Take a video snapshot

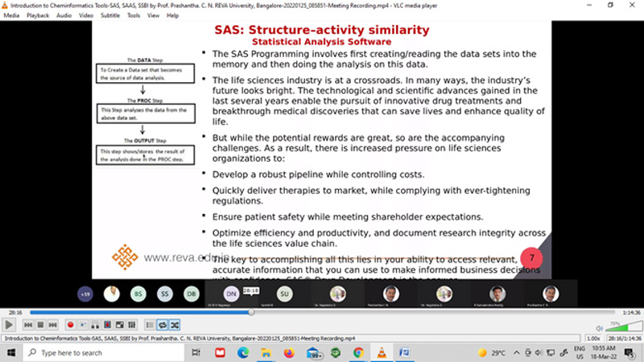click(83, 325)
